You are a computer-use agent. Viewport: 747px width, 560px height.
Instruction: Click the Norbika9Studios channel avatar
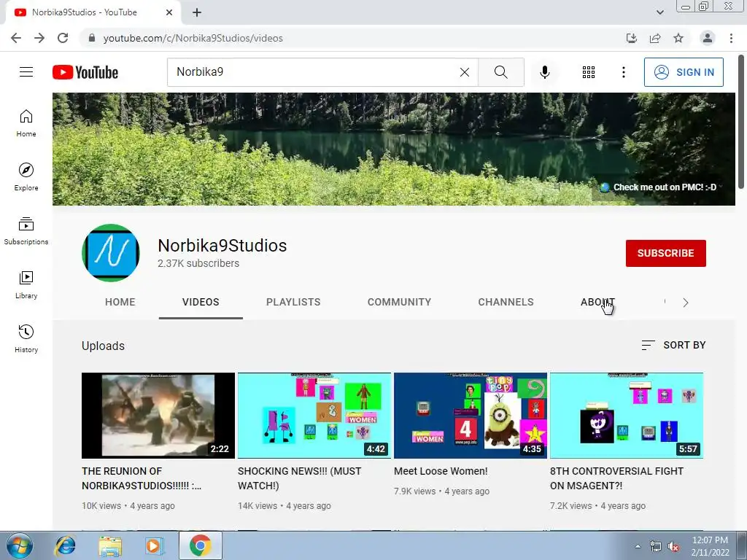click(x=111, y=253)
